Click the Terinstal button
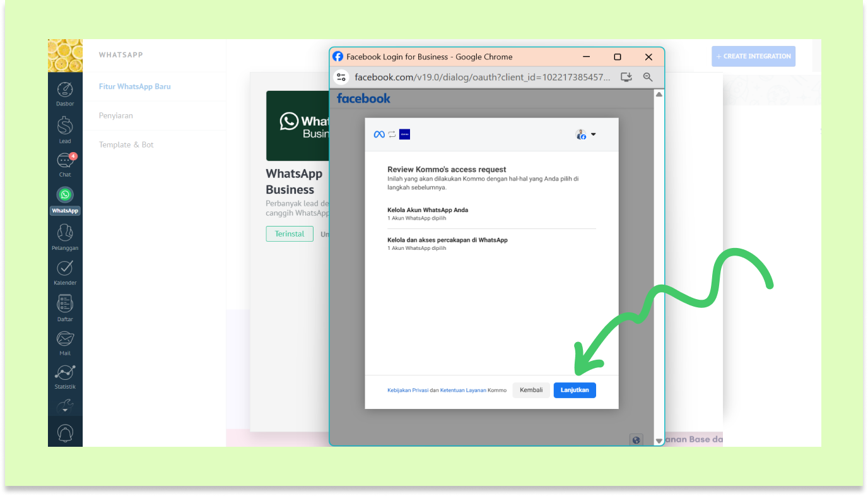868x496 pixels. tap(290, 233)
